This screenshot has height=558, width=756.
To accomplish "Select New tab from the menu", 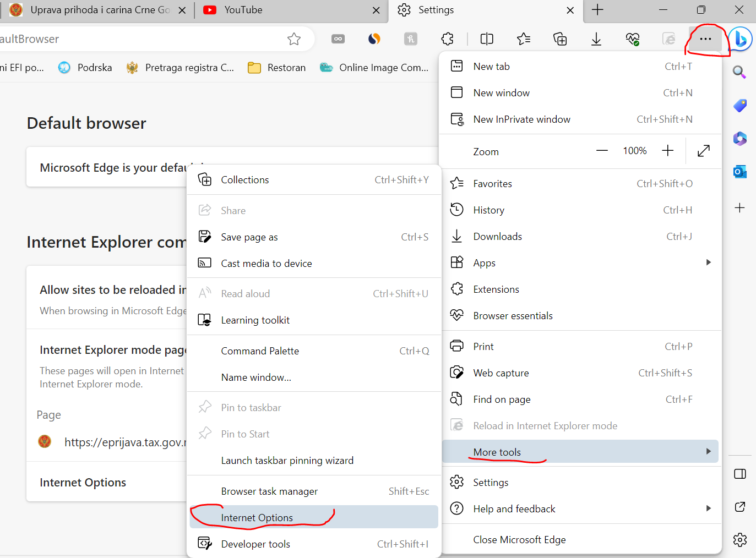I will pyautogui.click(x=580, y=67).
